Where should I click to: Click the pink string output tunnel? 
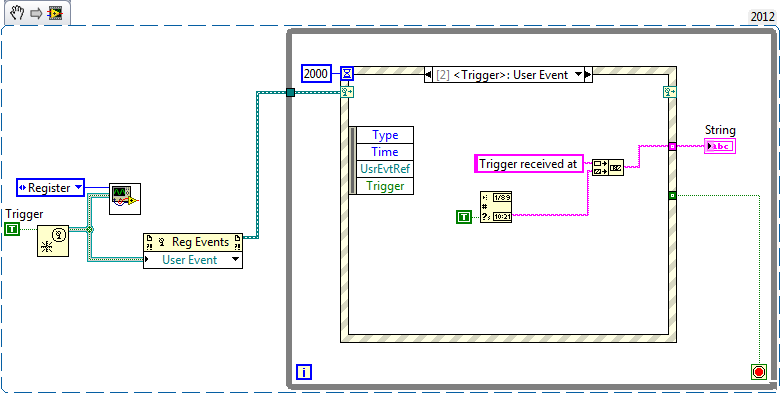[672, 146]
